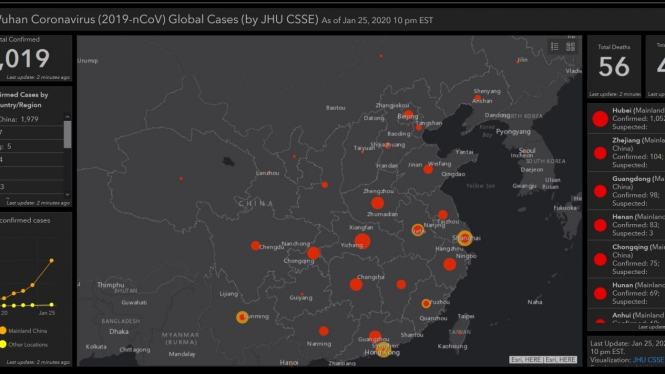Click scroll-down arrow in country list
This screenshot has height=374, width=665.
click(x=67, y=194)
